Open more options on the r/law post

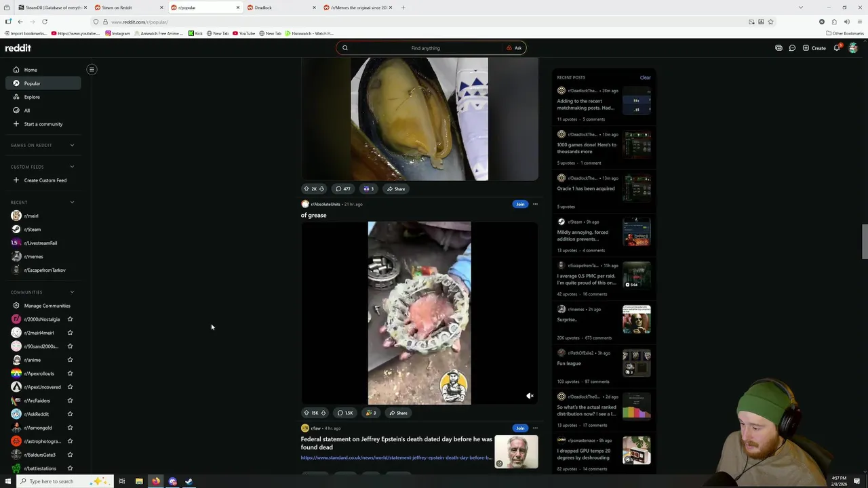(x=535, y=428)
